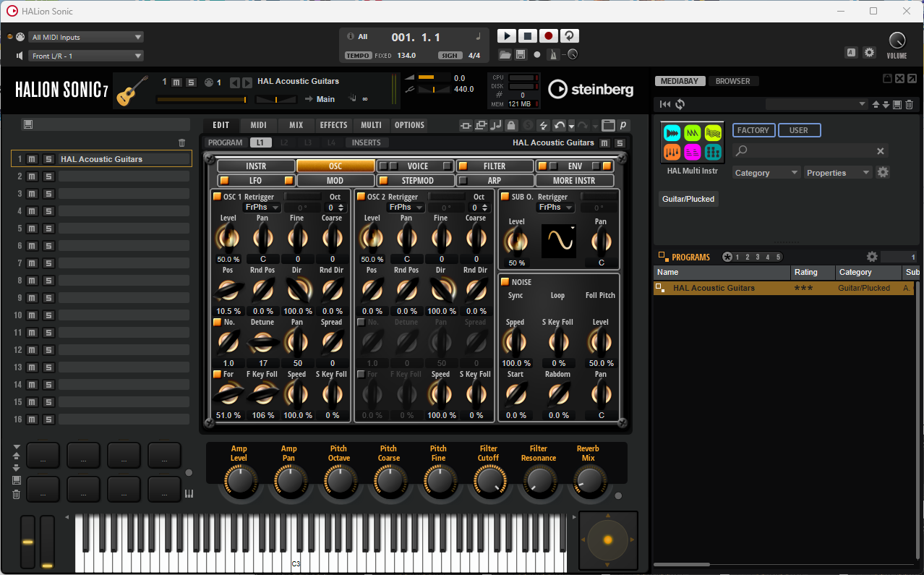Click the lock icon in the edit toolbar
This screenshot has height=575, width=924.
(x=511, y=125)
